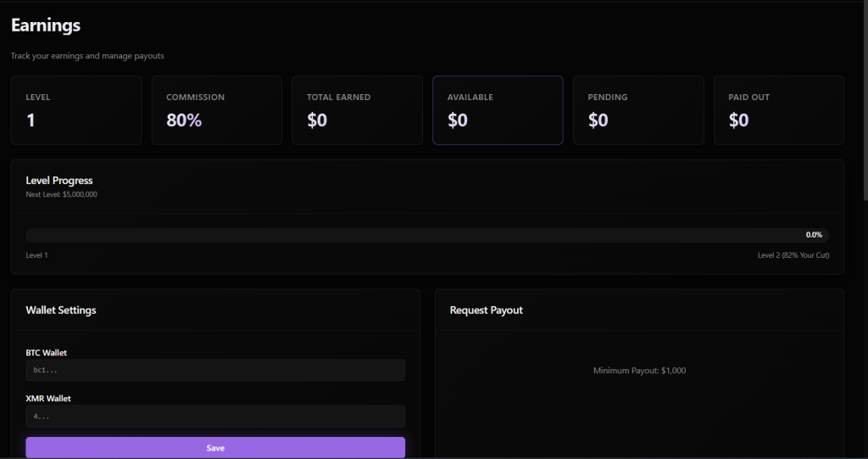The height and width of the screenshot is (459, 868).
Task: Click the Earnings page title
Action: (46, 25)
